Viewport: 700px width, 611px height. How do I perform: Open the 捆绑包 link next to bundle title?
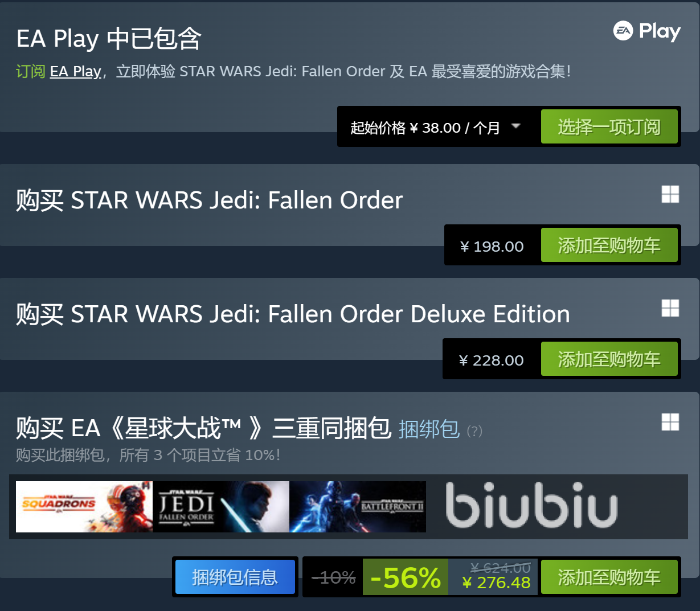point(429,429)
